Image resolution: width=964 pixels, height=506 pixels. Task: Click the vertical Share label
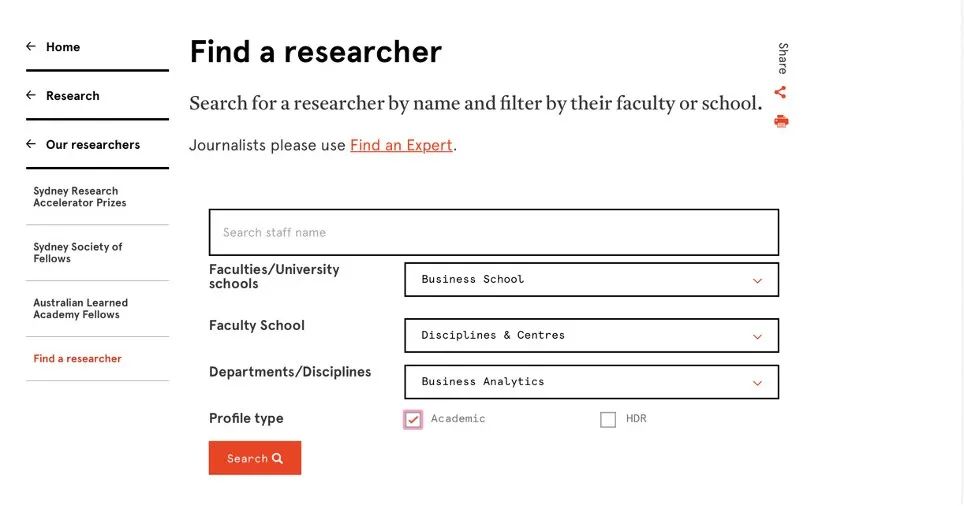[783, 58]
